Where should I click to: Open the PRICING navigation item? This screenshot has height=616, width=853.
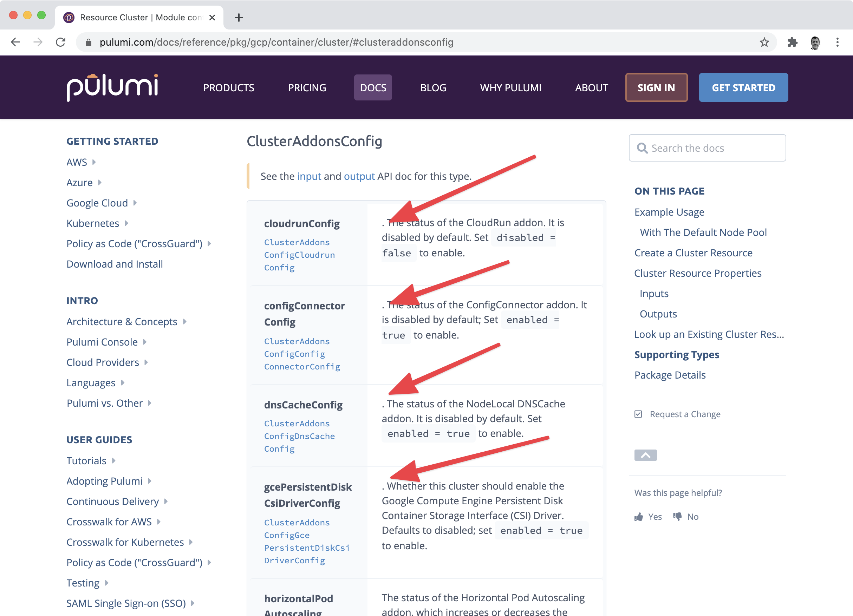306,88
